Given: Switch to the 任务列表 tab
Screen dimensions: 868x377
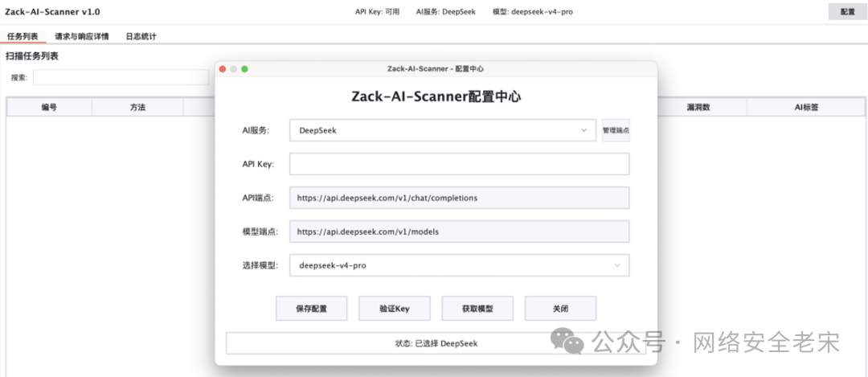Looking at the screenshot, I should 23,36.
